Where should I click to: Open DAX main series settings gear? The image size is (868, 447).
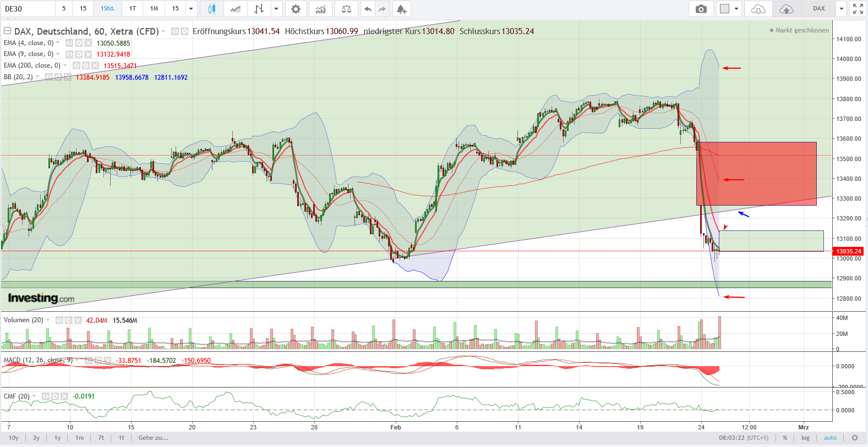click(x=184, y=31)
